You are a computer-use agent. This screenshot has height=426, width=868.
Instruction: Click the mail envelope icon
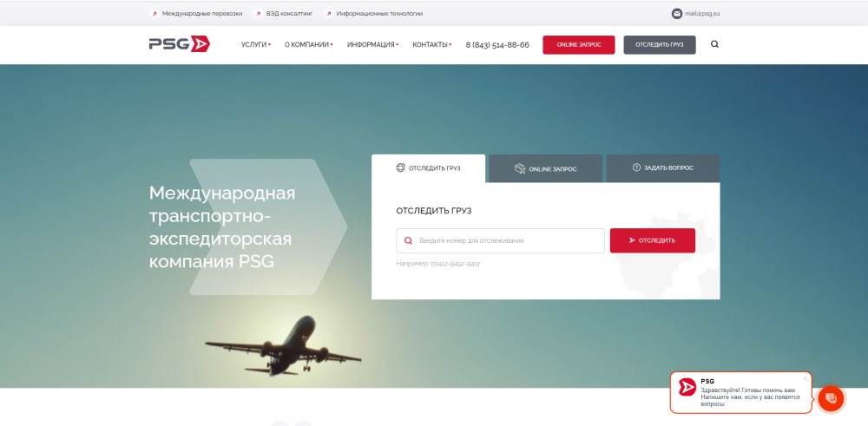676,13
